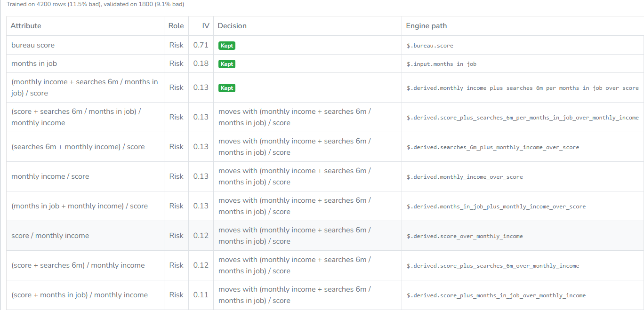Click 'moves with' decision in $.derived.score_plus_months_in_job_over_monthly_income row

[295, 295]
